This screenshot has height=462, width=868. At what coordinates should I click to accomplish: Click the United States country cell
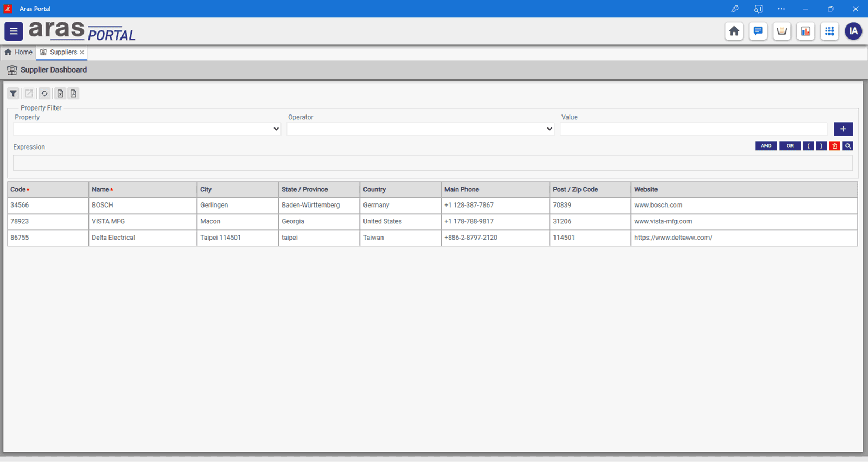point(400,221)
